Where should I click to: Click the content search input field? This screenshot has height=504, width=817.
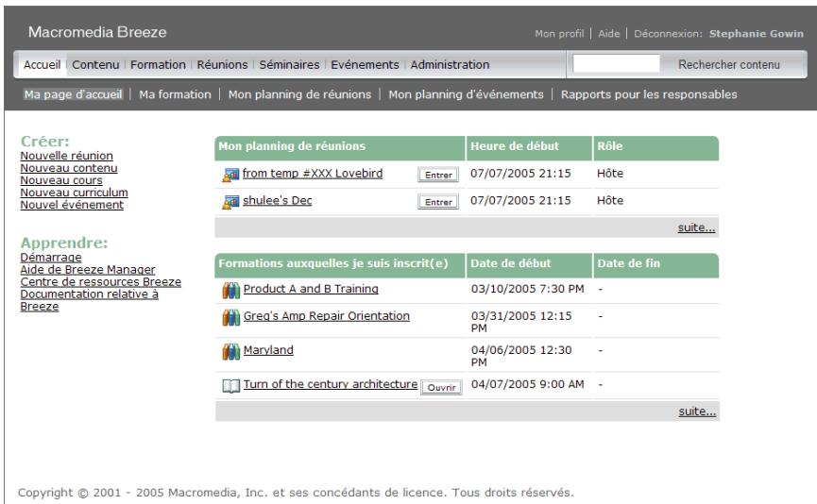616,64
